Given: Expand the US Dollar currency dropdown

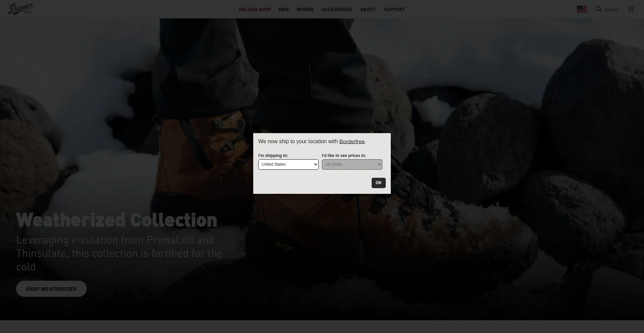Looking at the screenshot, I should (x=352, y=164).
